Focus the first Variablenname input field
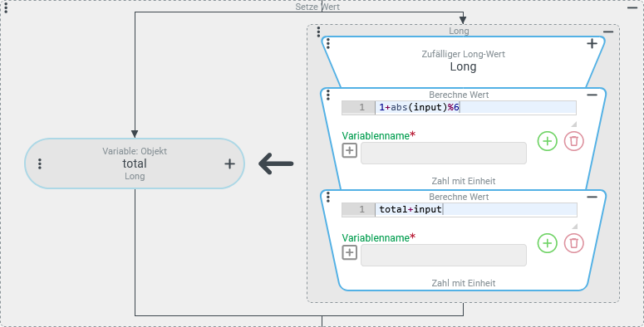This screenshot has width=644, height=327. (x=444, y=154)
